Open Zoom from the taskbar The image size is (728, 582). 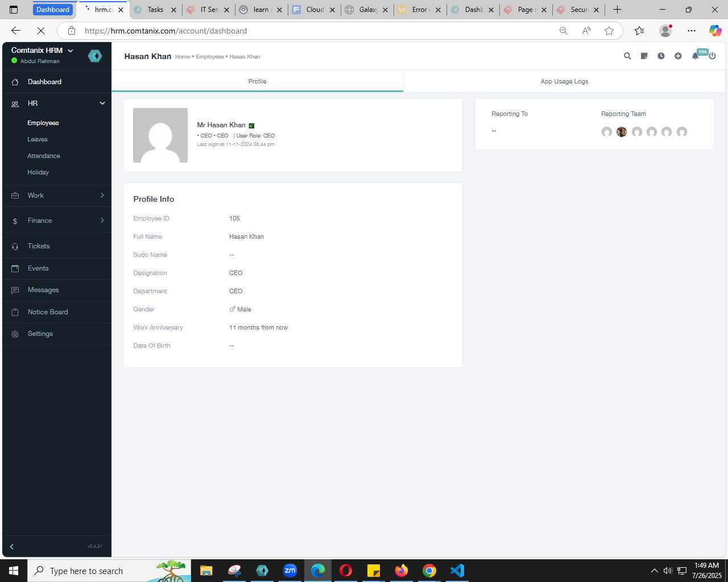click(290, 571)
